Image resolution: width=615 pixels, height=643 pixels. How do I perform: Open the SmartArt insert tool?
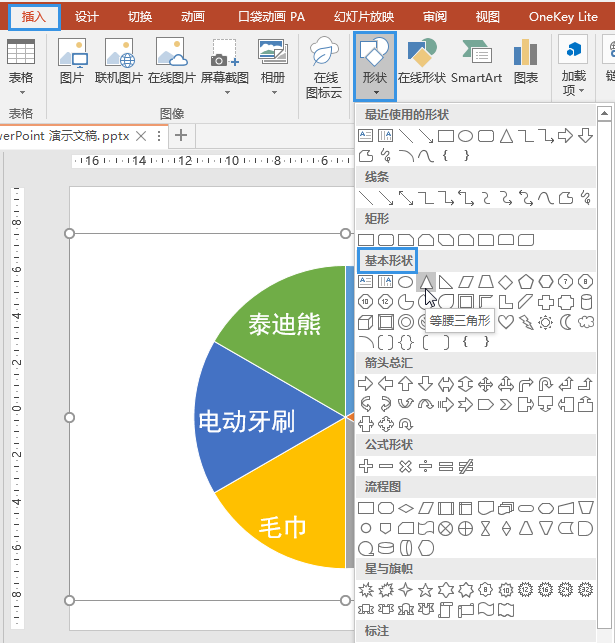point(476,62)
